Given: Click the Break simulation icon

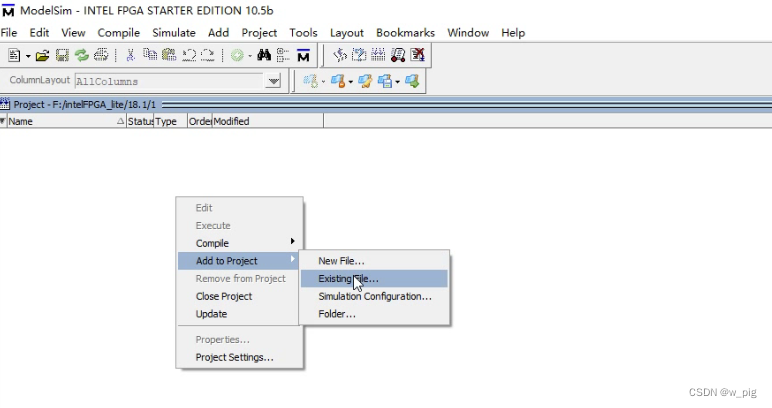Looking at the screenshot, I should pos(398,55).
